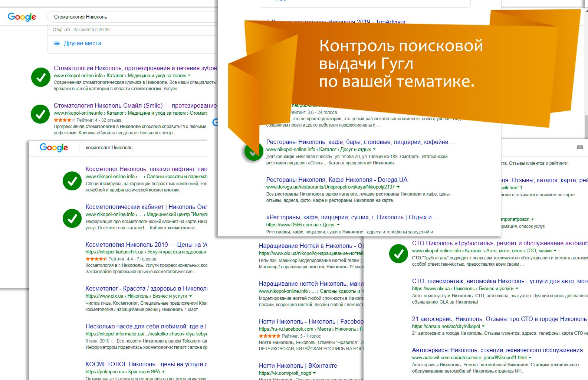This screenshot has width=588, height=380.
Task: Open result Стоматология Никополь Смайл (Smile)
Action: click(x=135, y=105)
